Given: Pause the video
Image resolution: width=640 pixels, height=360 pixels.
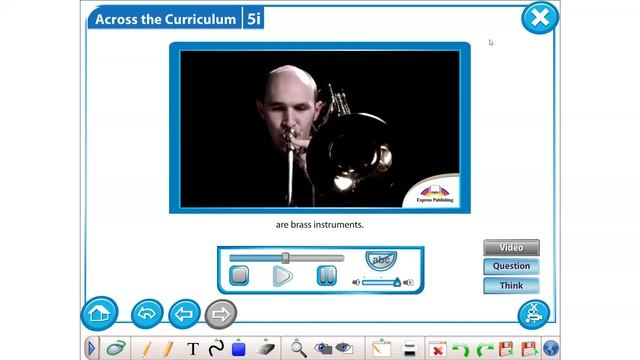Looking at the screenshot, I should tap(327, 276).
